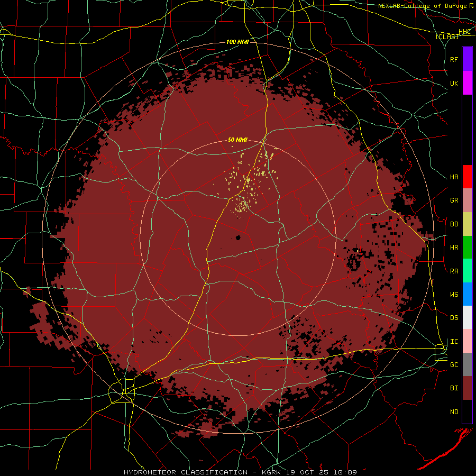Click the HA legend label
The image size is (476, 476).
coord(454,177)
